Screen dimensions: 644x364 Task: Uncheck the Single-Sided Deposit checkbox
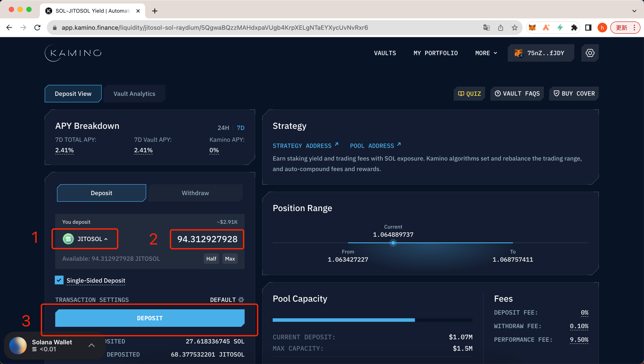(x=59, y=280)
